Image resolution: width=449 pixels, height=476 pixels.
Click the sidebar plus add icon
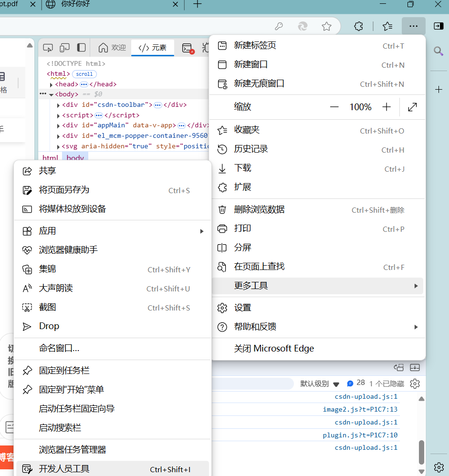pyautogui.click(x=439, y=89)
